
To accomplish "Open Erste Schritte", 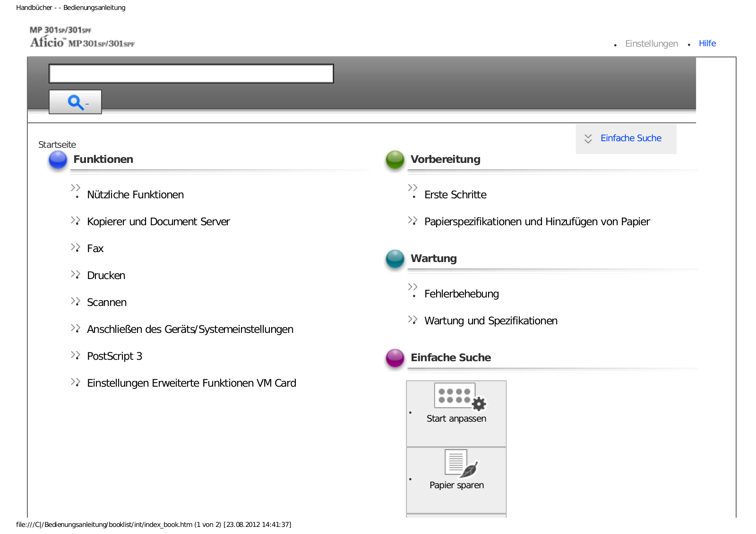I will [455, 195].
